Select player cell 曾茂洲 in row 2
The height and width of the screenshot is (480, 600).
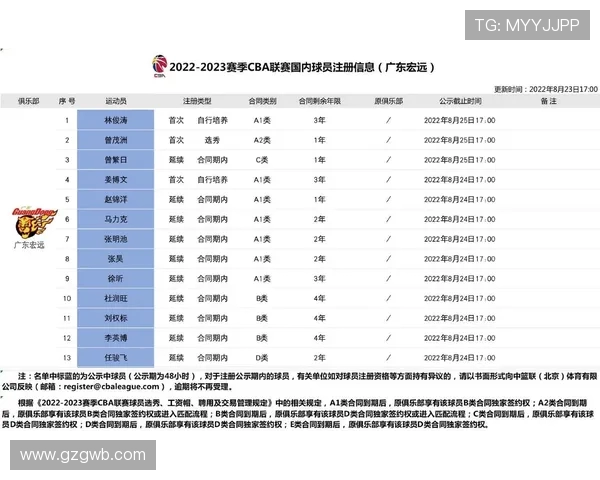[116, 140]
